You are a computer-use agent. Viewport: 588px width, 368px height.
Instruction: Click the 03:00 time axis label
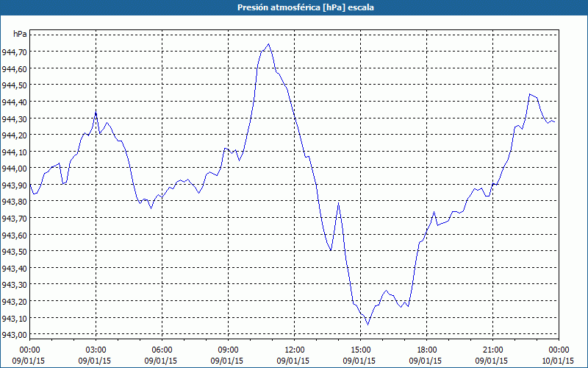pyautogui.click(x=96, y=350)
